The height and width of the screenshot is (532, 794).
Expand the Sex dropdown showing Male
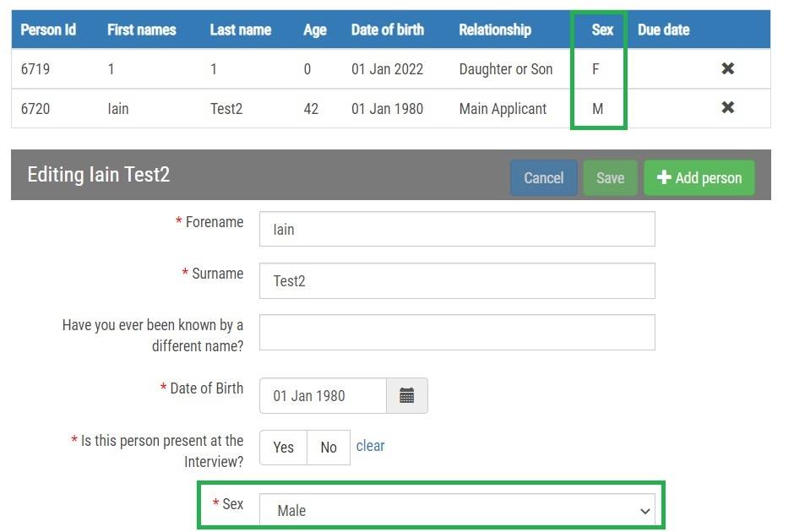(457, 511)
